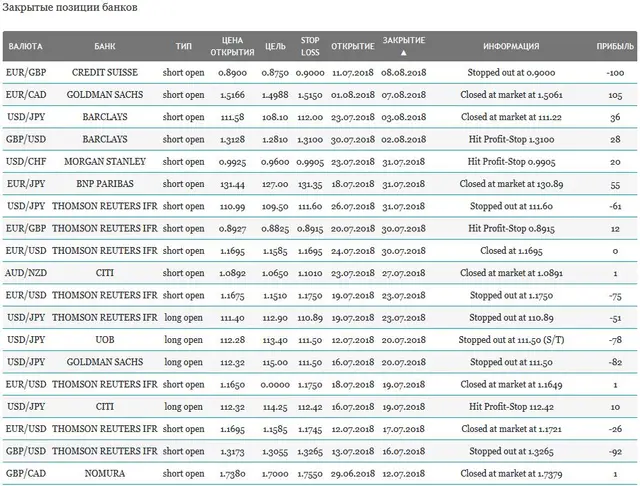Click profit value -100
Viewport: 640px width, 486px height.
616,73
